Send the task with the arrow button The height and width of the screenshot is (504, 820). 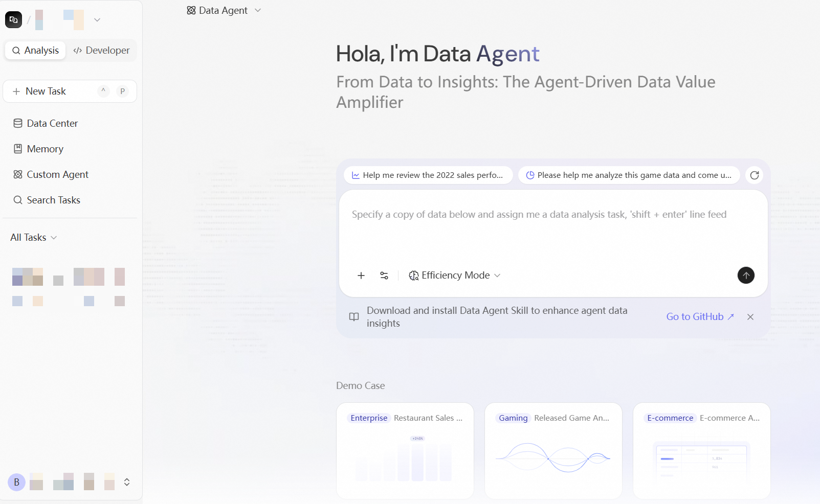746,275
